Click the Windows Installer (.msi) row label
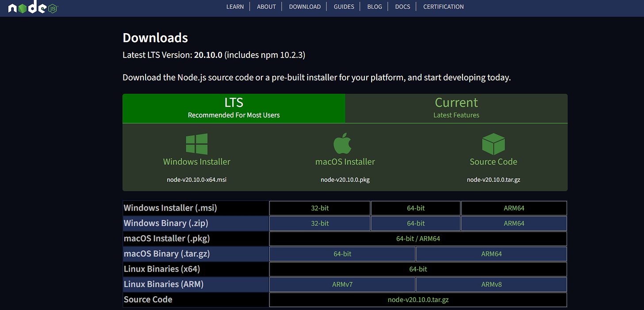The width and height of the screenshot is (644, 310). pos(170,208)
